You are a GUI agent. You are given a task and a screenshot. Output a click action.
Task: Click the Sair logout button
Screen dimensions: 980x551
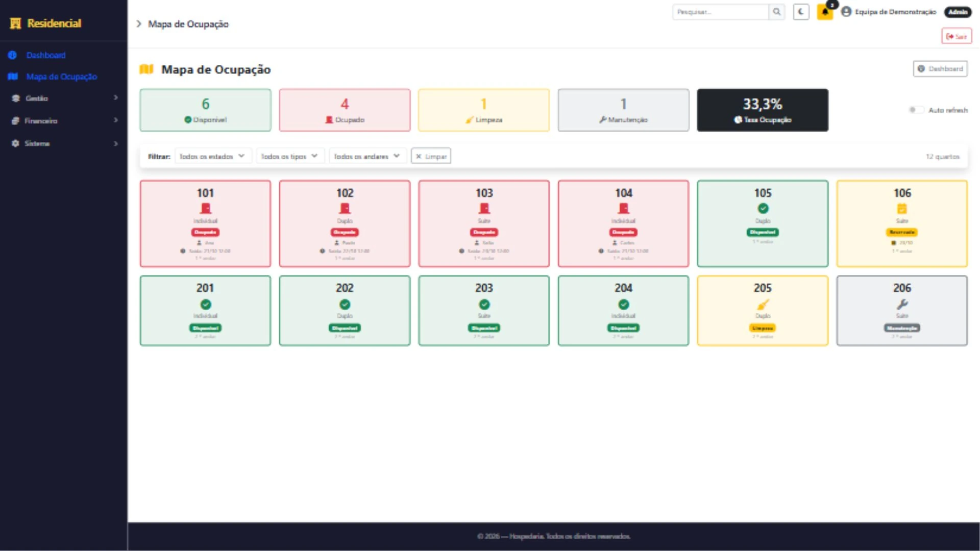957,36
